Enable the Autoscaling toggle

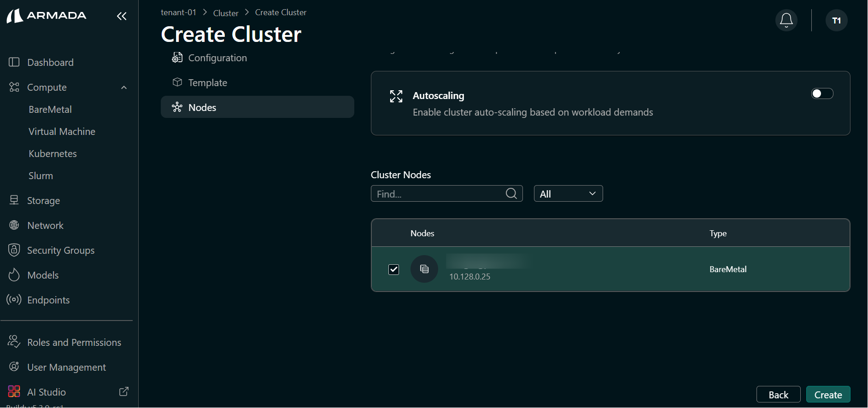tap(822, 93)
